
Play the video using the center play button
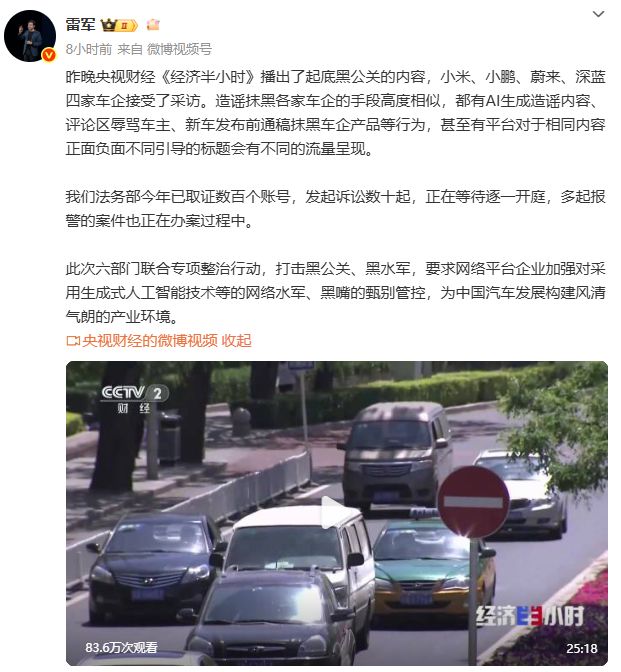click(332, 513)
